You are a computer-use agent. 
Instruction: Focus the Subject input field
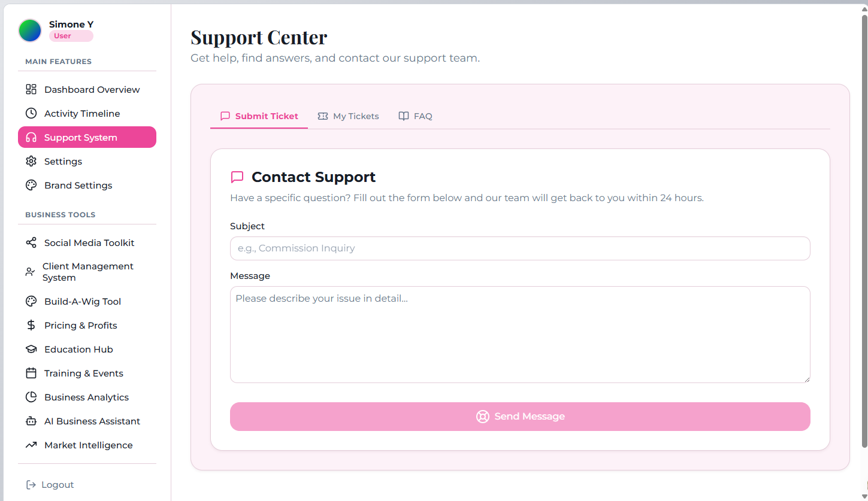(520, 248)
